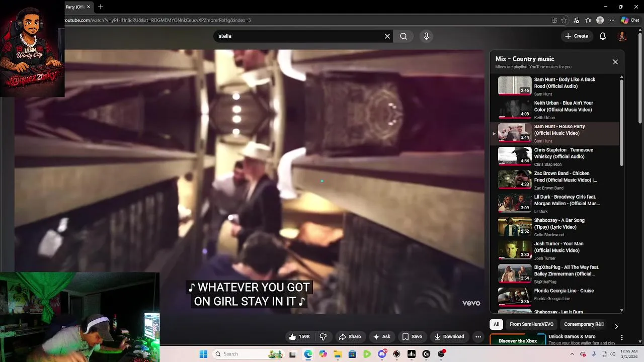Close the House Party browser tab
The image size is (644, 362).
pyautogui.click(x=89, y=7)
